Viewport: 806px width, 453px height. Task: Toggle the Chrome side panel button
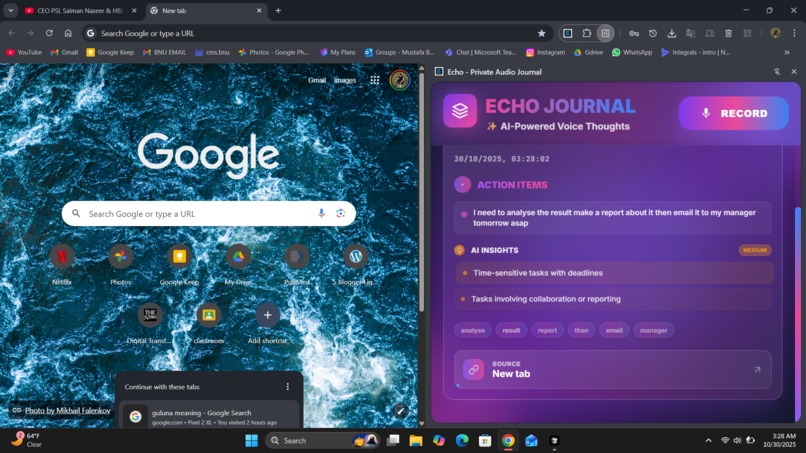606,33
